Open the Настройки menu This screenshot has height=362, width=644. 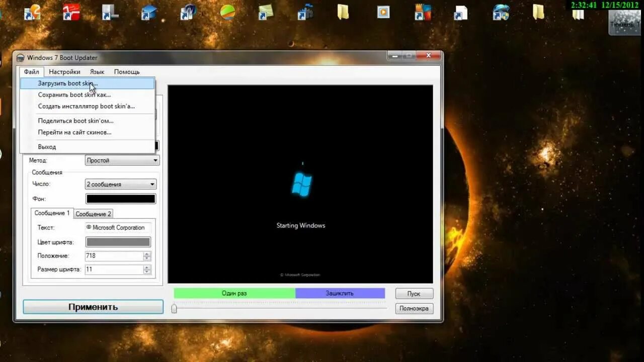coord(64,72)
